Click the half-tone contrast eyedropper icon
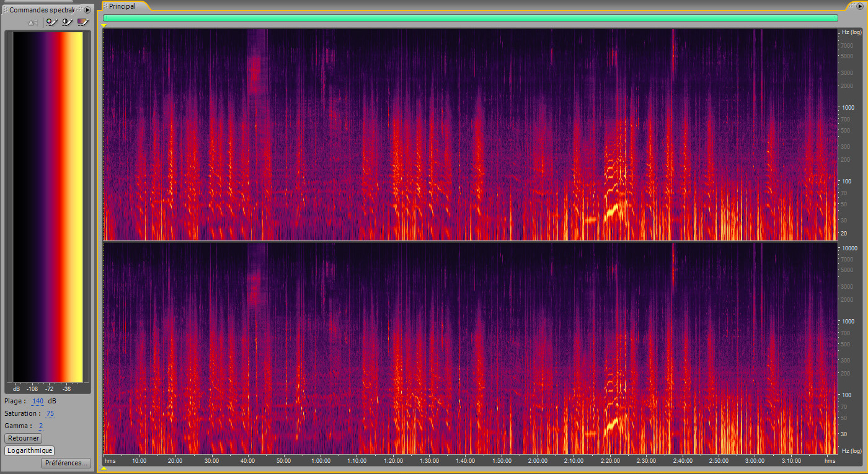 point(67,22)
